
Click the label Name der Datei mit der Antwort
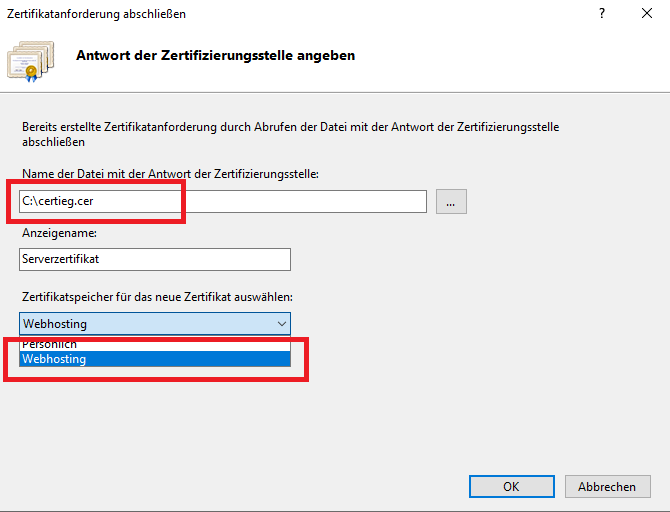(169, 174)
